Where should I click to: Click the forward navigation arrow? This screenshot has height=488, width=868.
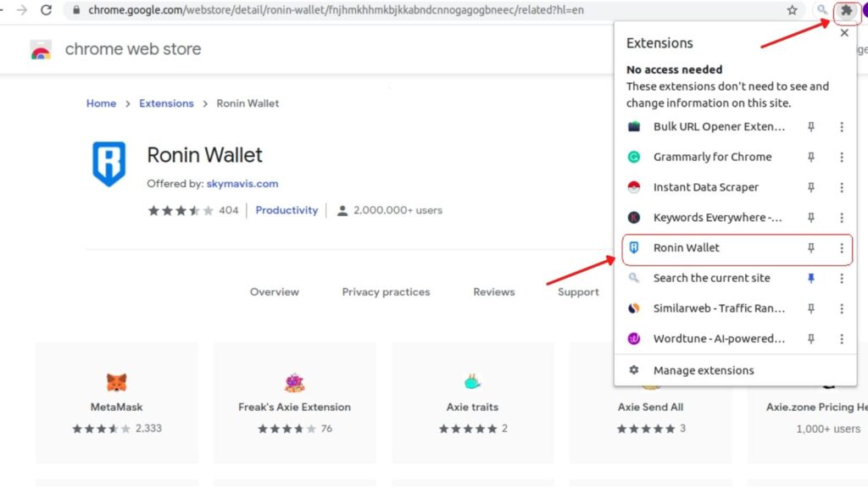[22, 10]
